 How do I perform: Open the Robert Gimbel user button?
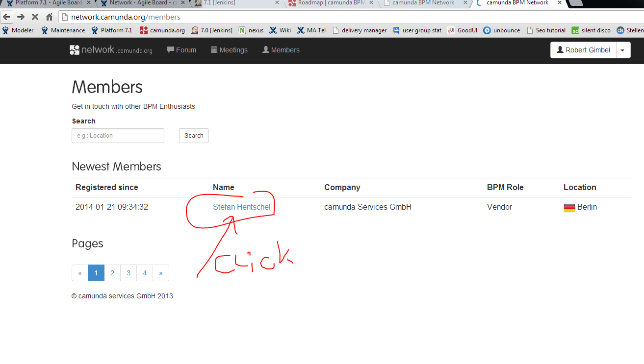click(x=583, y=50)
